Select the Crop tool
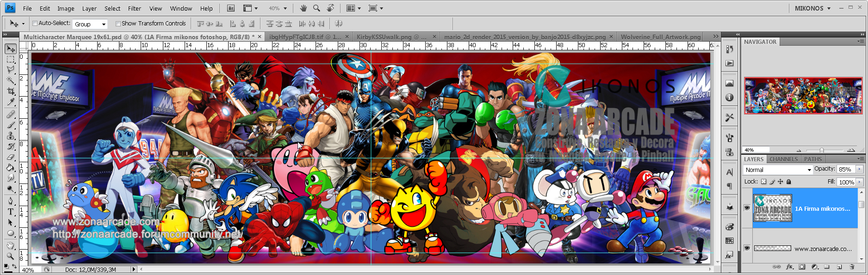 [11, 92]
